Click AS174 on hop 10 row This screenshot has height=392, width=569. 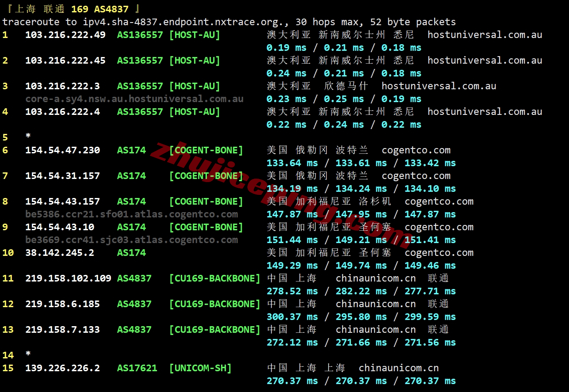click(x=131, y=253)
